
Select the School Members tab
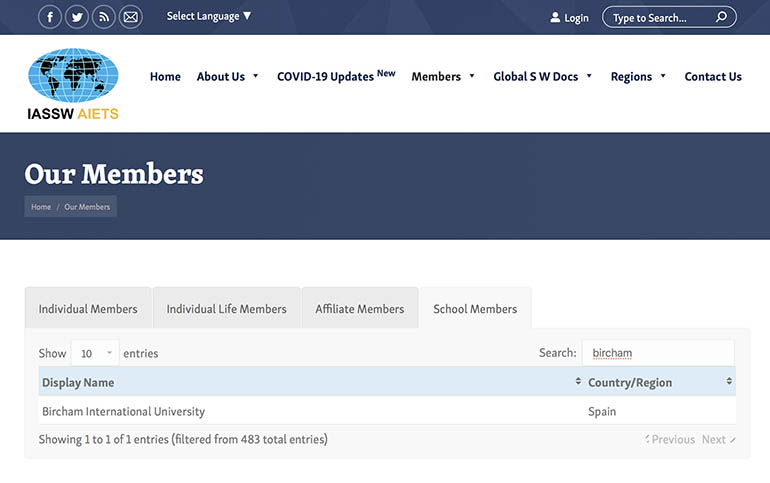(475, 308)
